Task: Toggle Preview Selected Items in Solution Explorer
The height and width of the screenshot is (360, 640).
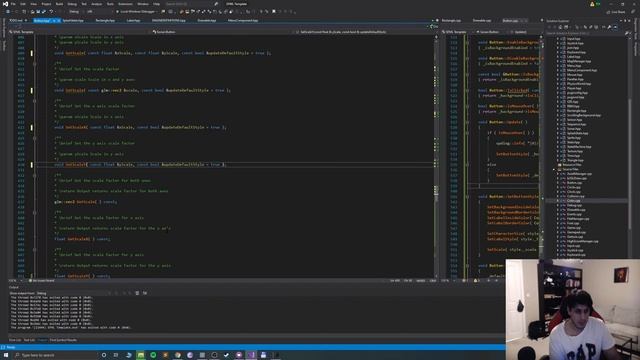Action: point(616,27)
